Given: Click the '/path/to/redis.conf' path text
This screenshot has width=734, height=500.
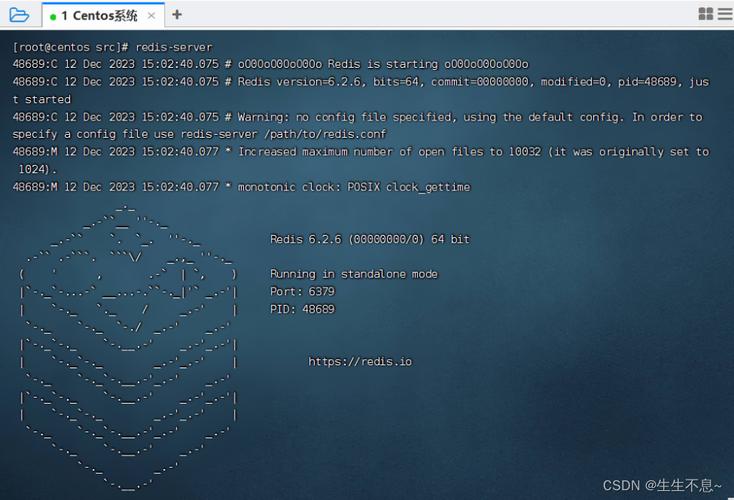Looking at the screenshot, I should [x=325, y=134].
